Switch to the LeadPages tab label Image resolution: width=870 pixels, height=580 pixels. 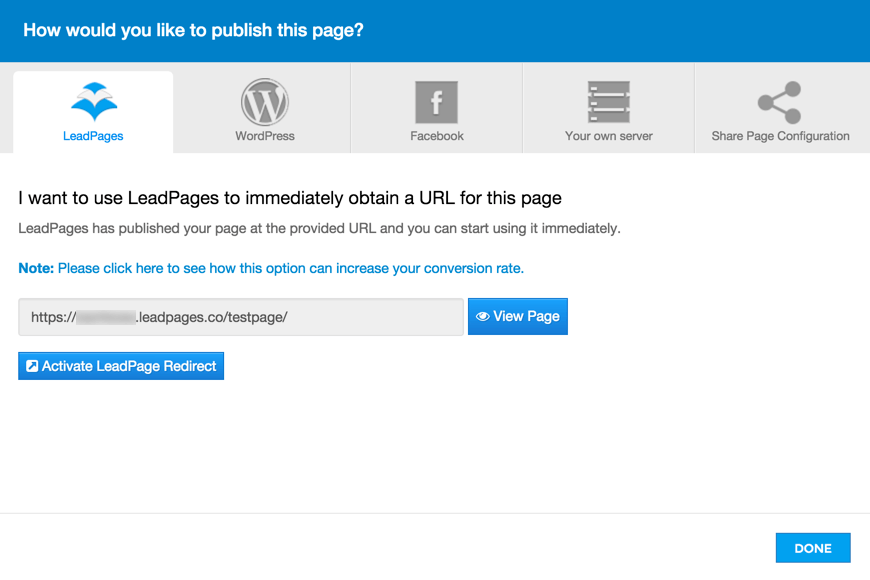tap(93, 136)
